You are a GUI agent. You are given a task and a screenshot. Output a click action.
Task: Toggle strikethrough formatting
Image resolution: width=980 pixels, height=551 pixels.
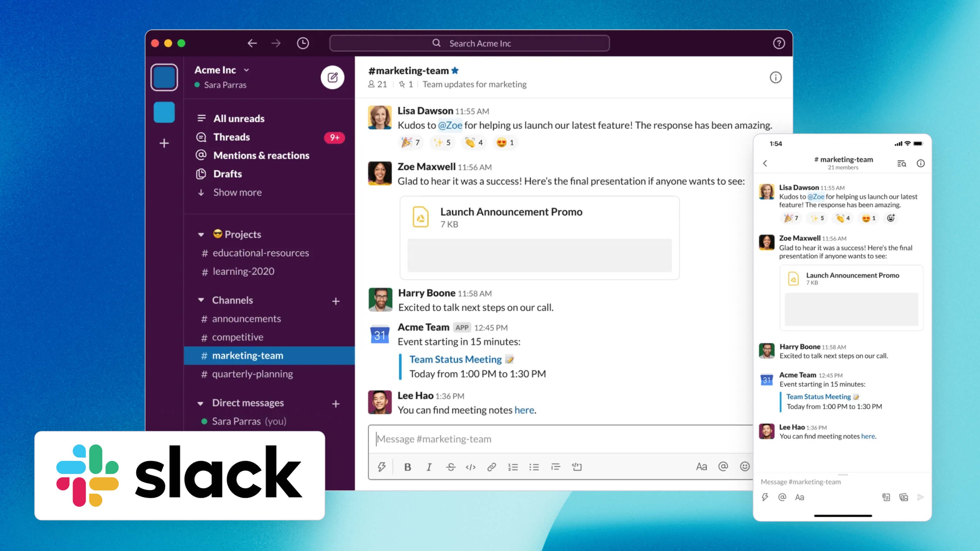451,467
